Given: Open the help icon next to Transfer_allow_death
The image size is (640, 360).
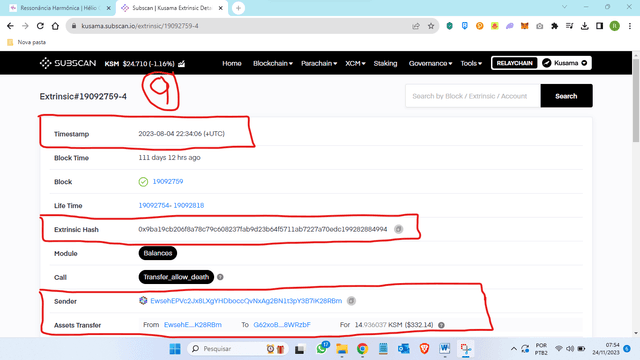Looking at the screenshot, I should point(220,277).
